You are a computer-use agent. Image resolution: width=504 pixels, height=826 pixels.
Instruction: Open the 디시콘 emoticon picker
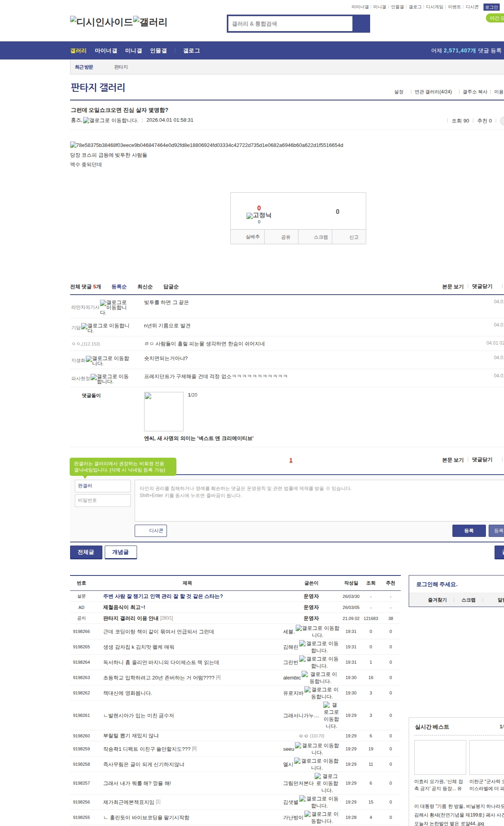coord(151,531)
